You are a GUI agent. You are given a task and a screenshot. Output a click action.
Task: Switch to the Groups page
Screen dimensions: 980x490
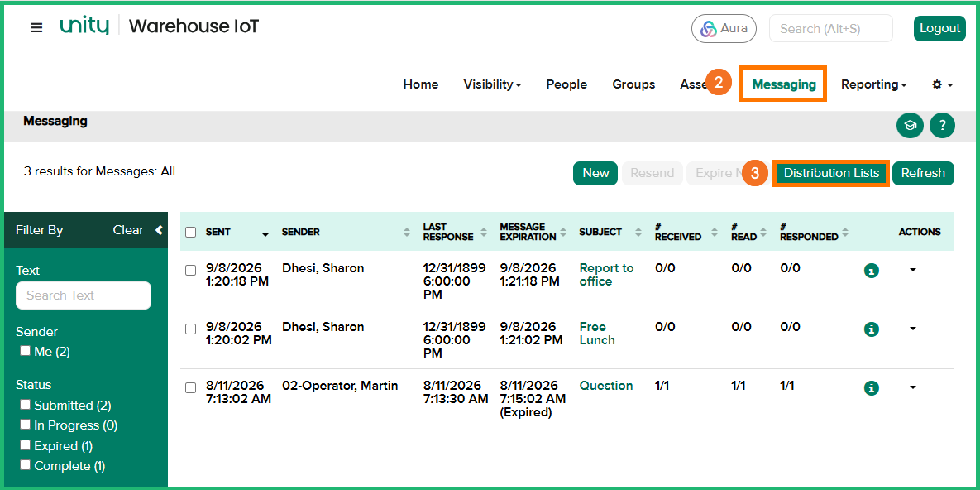(x=633, y=84)
